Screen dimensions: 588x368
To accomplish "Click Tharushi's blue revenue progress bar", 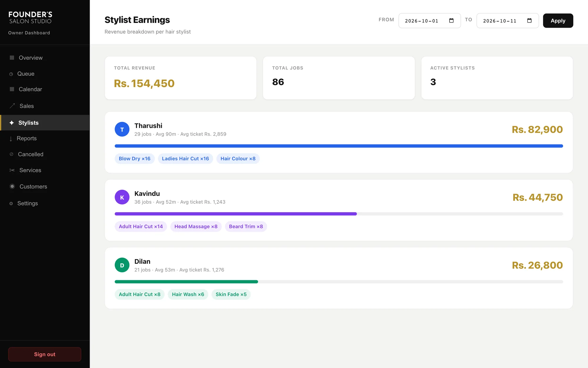I will (x=339, y=146).
